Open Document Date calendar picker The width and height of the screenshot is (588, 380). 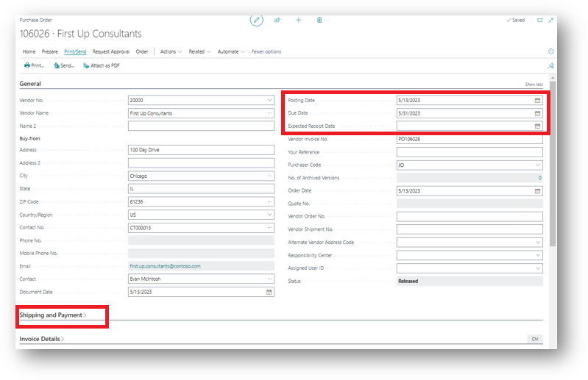(x=269, y=292)
